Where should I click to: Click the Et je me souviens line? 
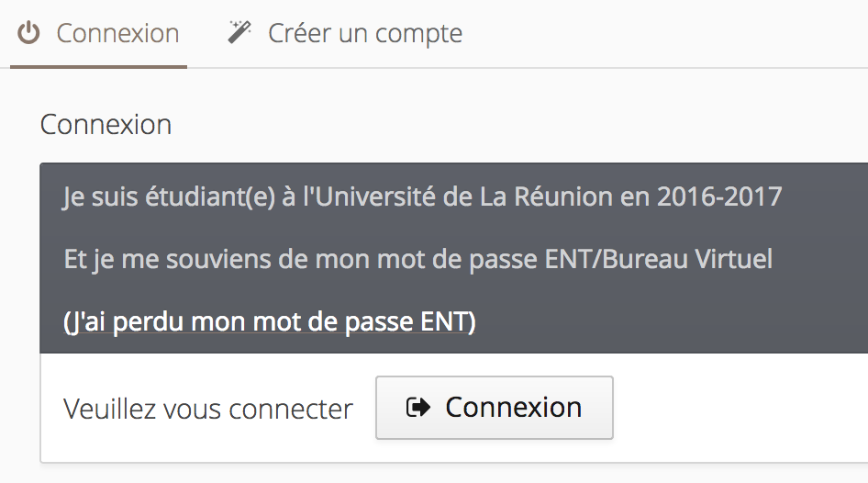418,259
